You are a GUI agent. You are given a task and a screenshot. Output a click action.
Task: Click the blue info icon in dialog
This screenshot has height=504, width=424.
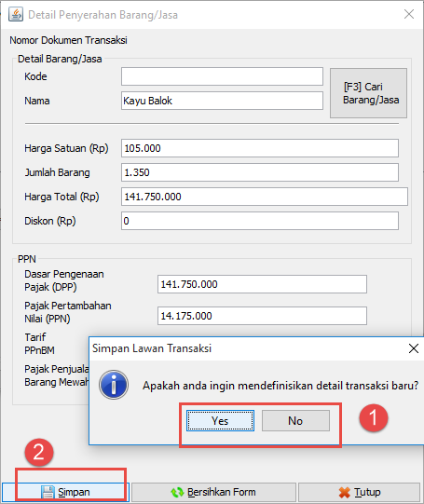click(x=114, y=385)
